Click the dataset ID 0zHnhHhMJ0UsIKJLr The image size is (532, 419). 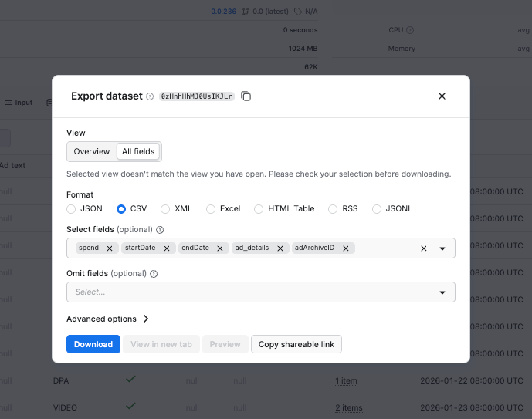click(197, 96)
